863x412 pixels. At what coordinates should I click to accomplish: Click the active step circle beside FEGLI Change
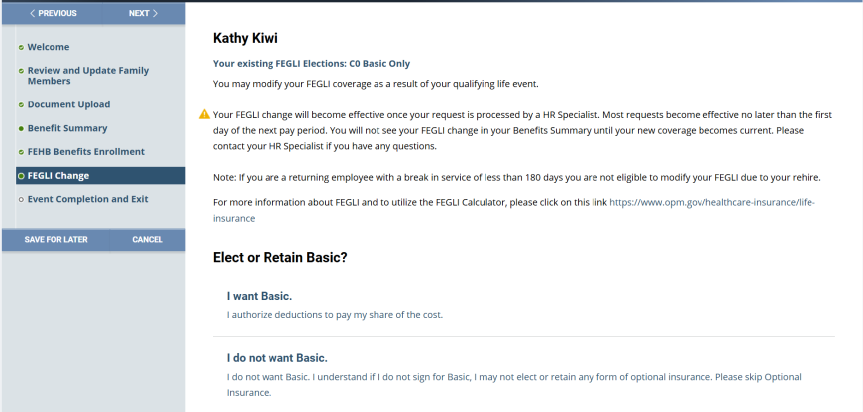pyautogui.click(x=21, y=176)
